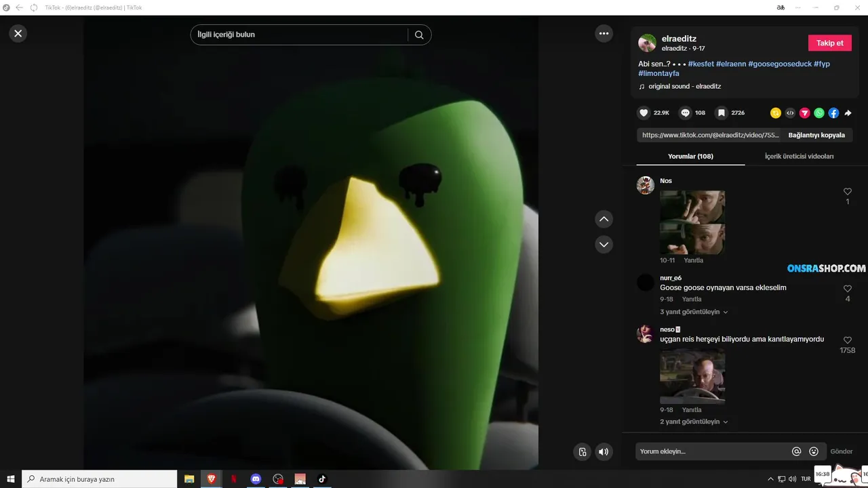Like the comment by Nos
The height and width of the screenshot is (488, 868).
coord(847,192)
